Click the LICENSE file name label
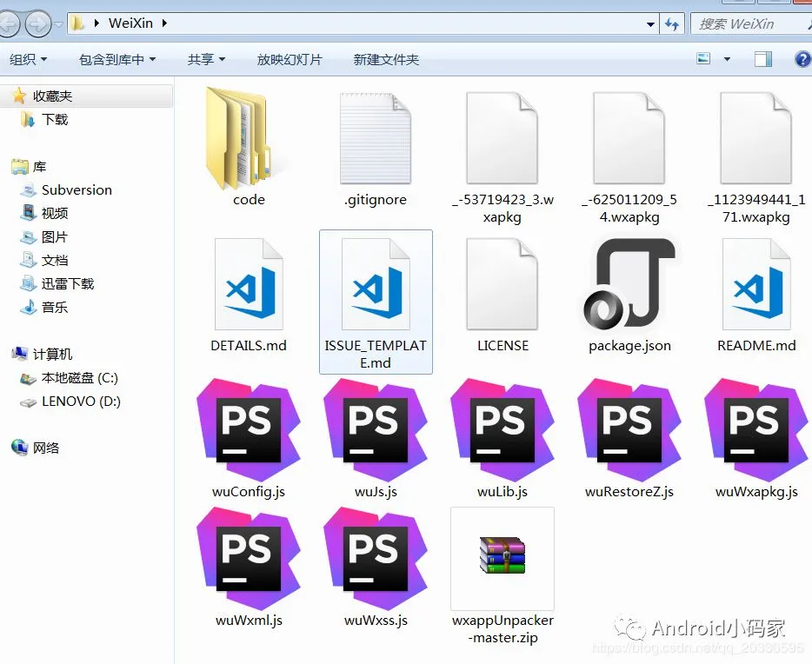This screenshot has height=664, width=812. (x=503, y=346)
